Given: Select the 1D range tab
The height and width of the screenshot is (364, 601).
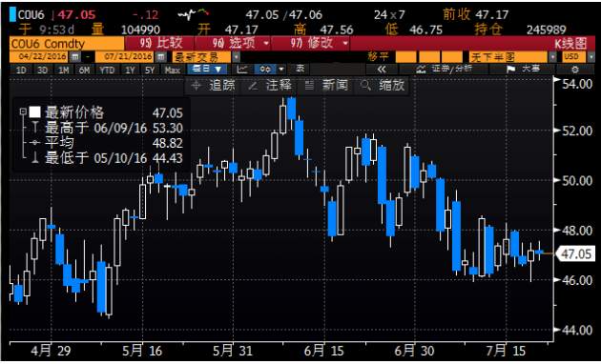Looking at the screenshot, I should point(21,71).
